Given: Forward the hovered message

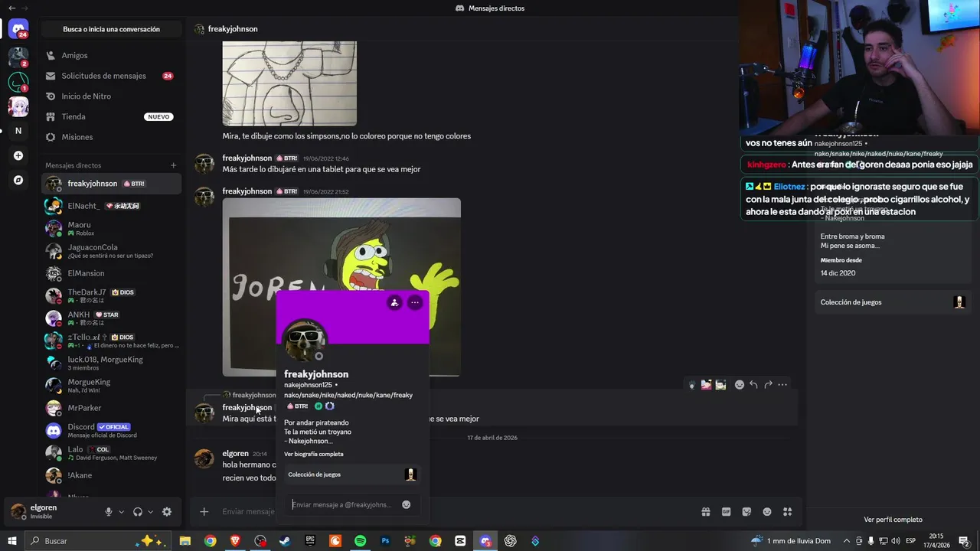Looking at the screenshot, I should (768, 385).
